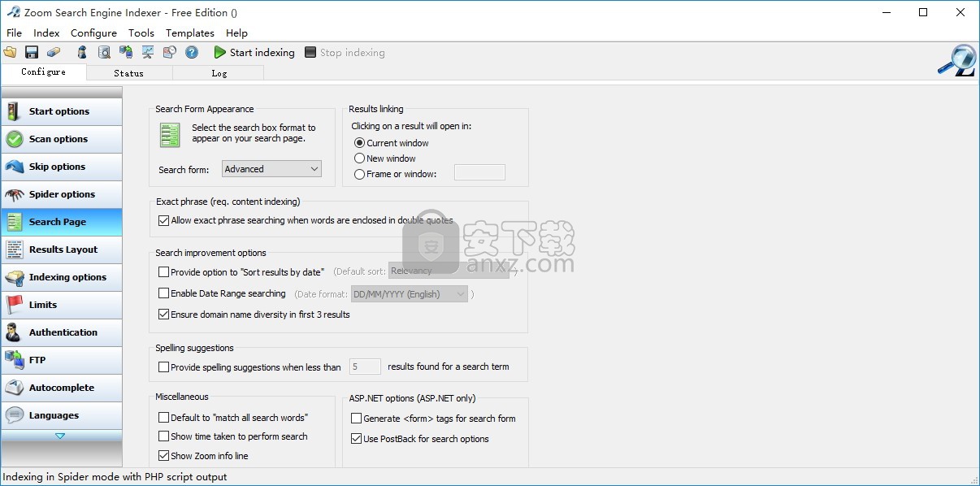Screen dimensions: 980x486
Task: Open the Index menu
Action: (46, 33)
